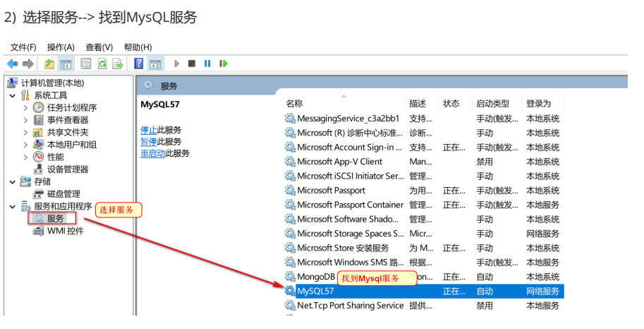Screen dimensions: 644x329
Task: Click the Performance icon
Action: 38,157
